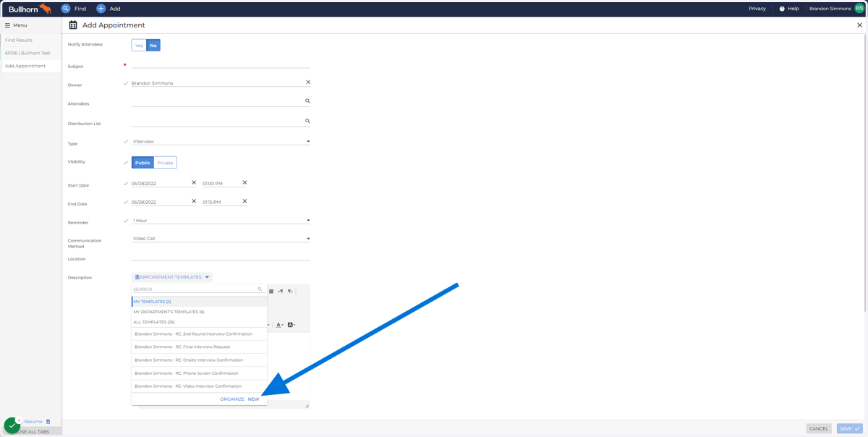Open the background color A dropdown

[x=292, y=325]
